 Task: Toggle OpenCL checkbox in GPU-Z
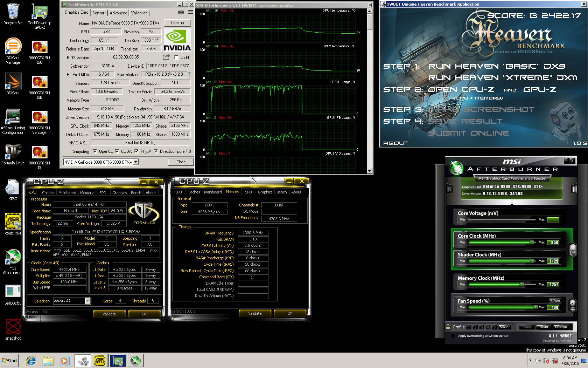95,151
